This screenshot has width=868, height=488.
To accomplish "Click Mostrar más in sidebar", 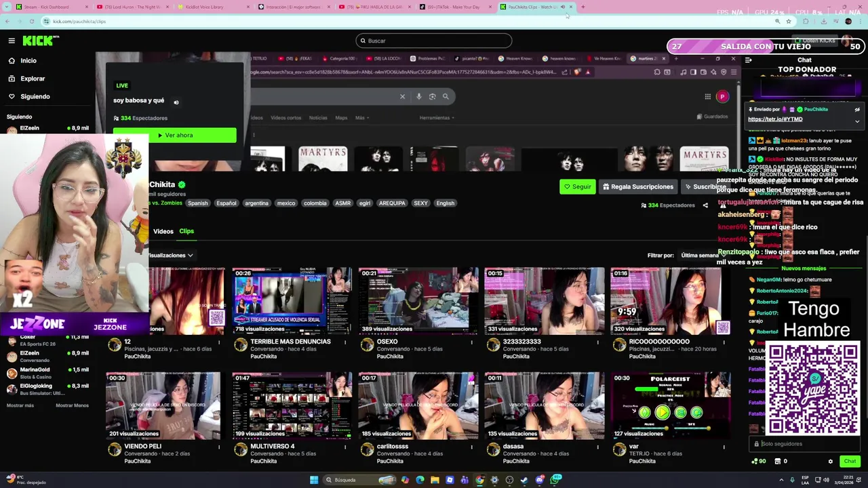I will point(20,405).
